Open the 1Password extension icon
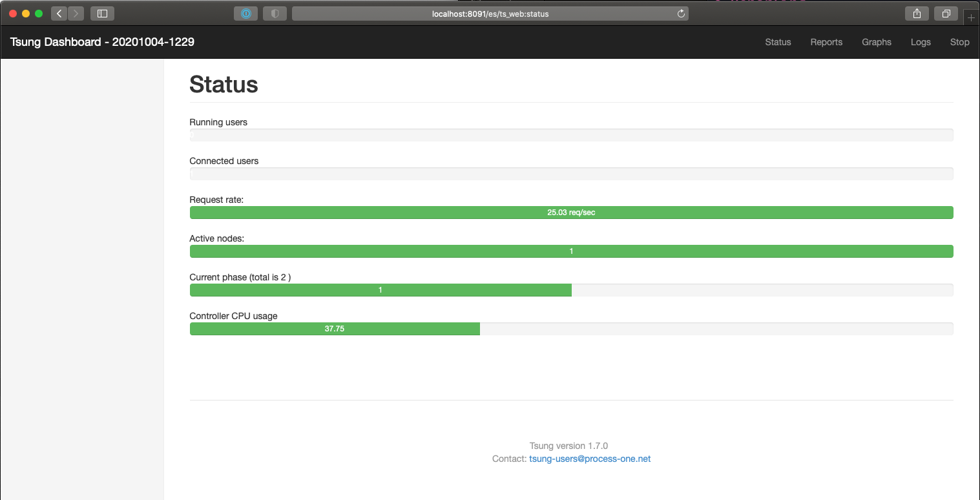 pyautogui.click(x=245, y=13)
